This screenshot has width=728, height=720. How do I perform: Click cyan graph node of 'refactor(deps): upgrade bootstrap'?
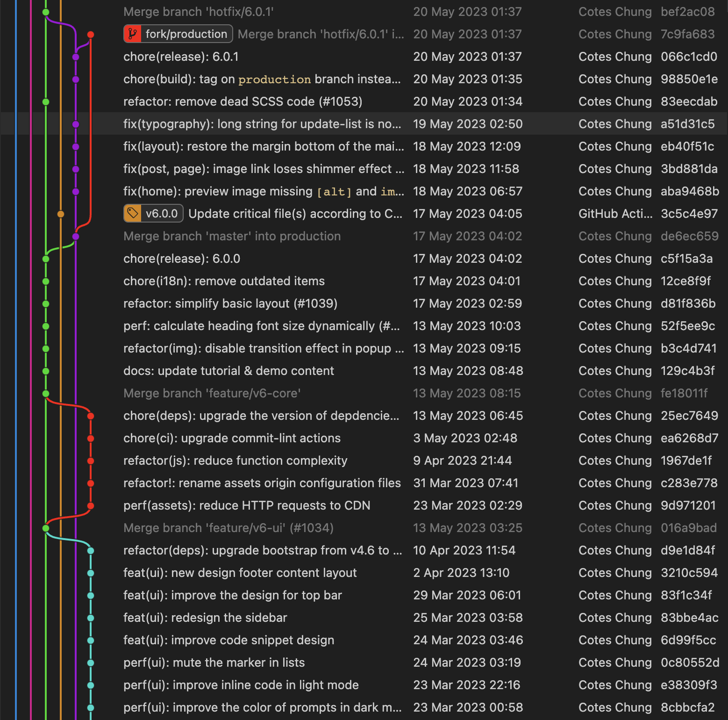click(x=91, y=551)
